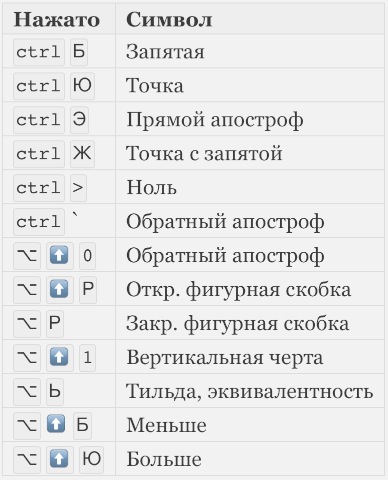The width and height of the screenshot is (388, 480).
Task: Click the Ж keycap for Точка с запятой
Action: [82, 154]
